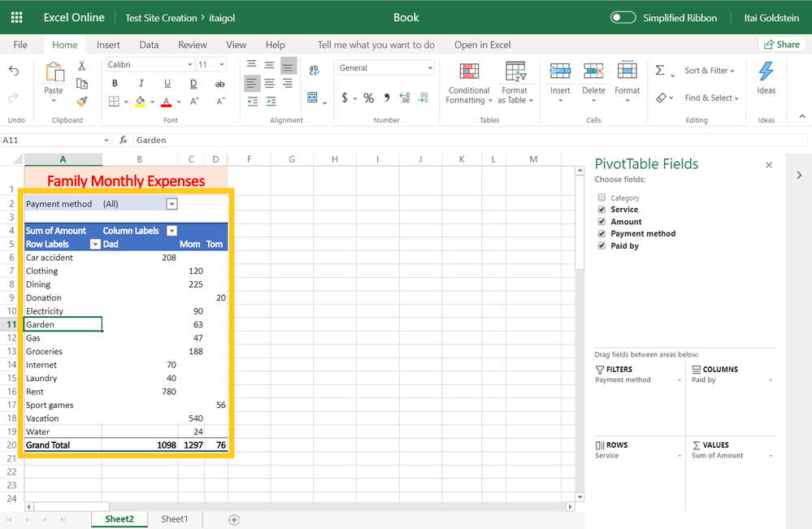Open the font name Calibri dropdown
This screenshot has width=812, height=529.
click(x=190, y=65)
